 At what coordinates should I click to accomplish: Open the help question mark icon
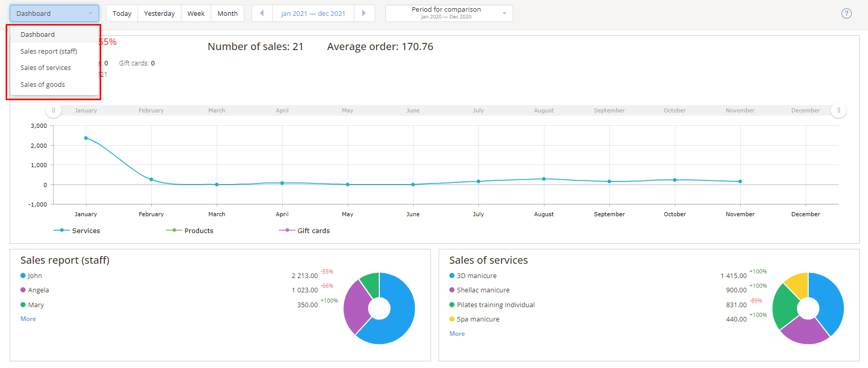click(847, 13)
